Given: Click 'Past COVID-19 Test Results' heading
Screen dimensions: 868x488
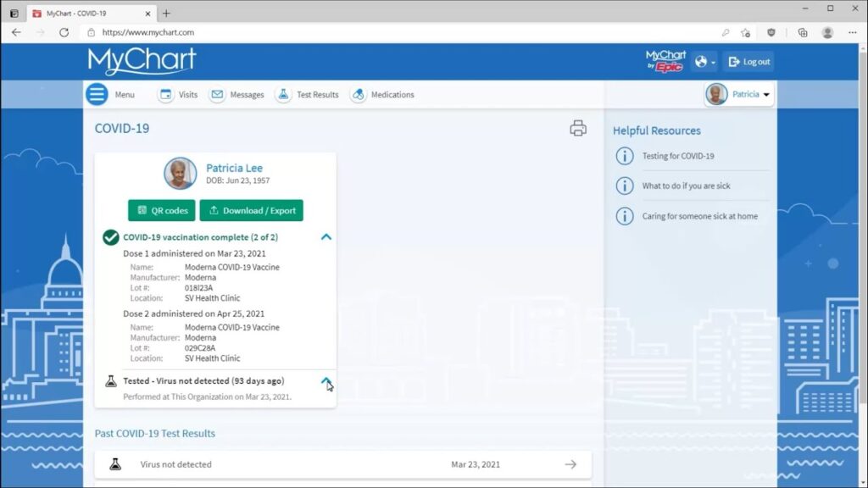Looking at the screenshot, I should [x=155, y=433].
